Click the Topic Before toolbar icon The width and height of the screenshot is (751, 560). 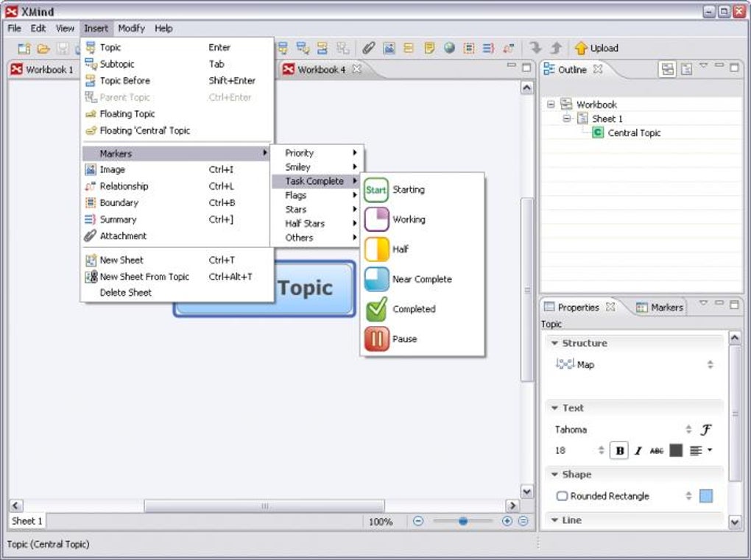click(322, 48)
